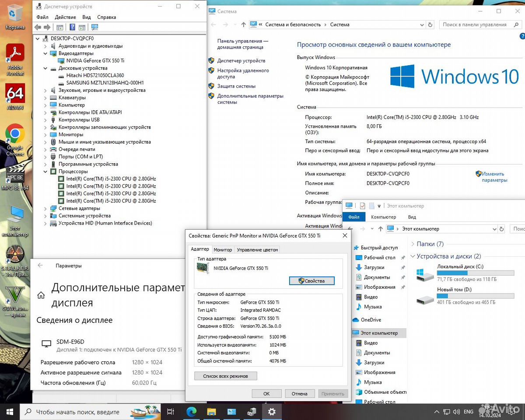Expand 'Клавиатуры' node
This screenshot has height=420, width=525.
[45, 98]
